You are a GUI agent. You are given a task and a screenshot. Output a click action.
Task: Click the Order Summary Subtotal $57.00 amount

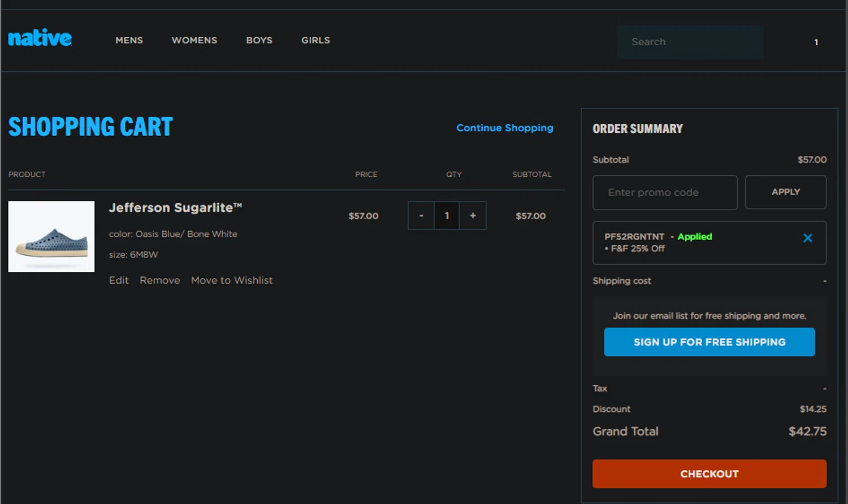pos(812,160)
